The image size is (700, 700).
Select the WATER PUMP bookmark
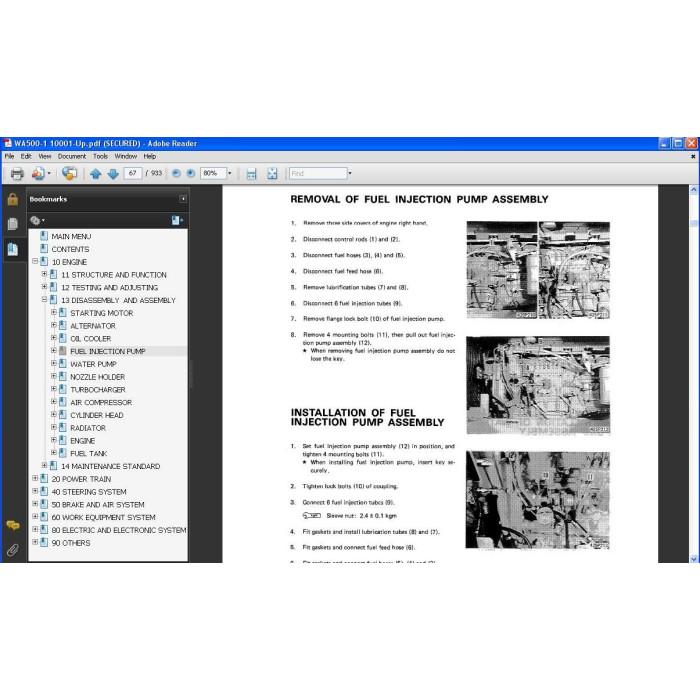93,364
